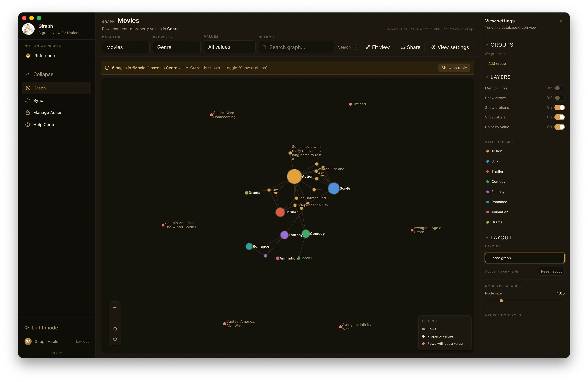Viewport: 588px width, 382px height.
Task: Collapse the LAYERS section
Action: point(498,77)
